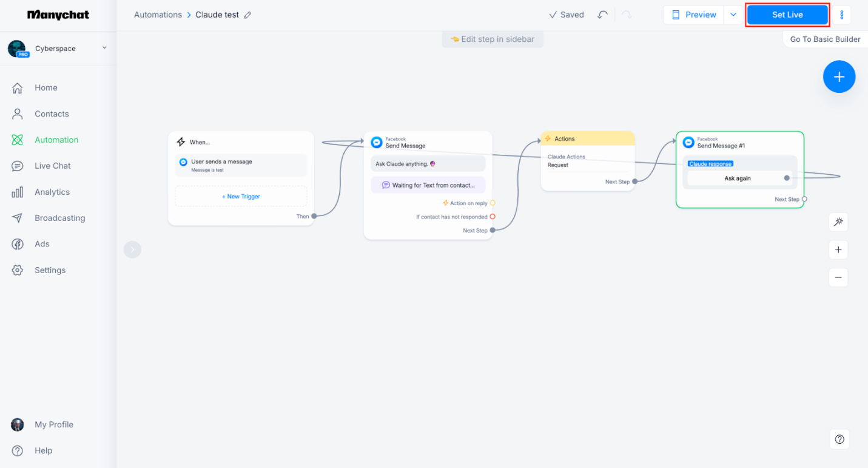Click the blue plus add step button
868x468 pixels.
(x=839, y=76)
